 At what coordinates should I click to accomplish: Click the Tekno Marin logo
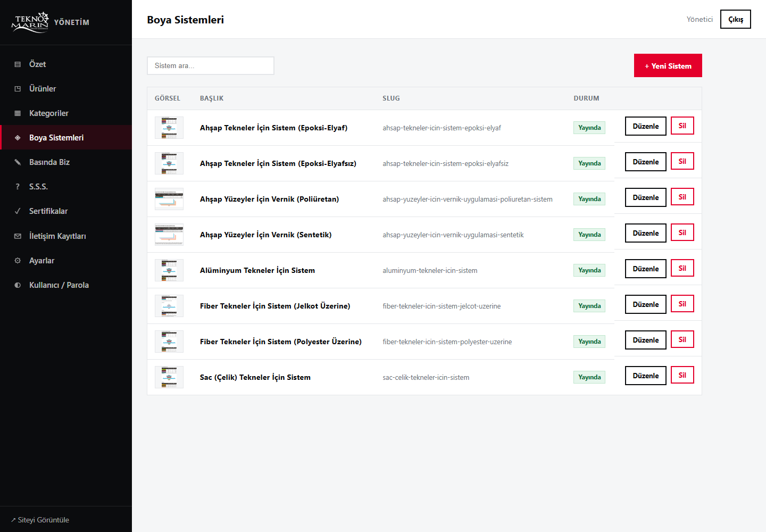coord(30,22)
